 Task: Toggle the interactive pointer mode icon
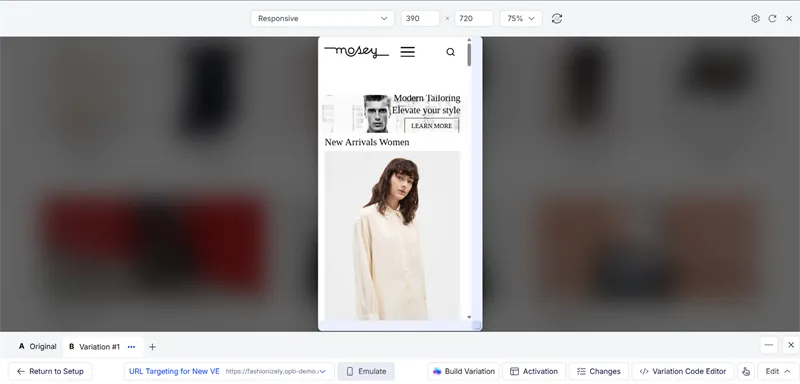746,371
